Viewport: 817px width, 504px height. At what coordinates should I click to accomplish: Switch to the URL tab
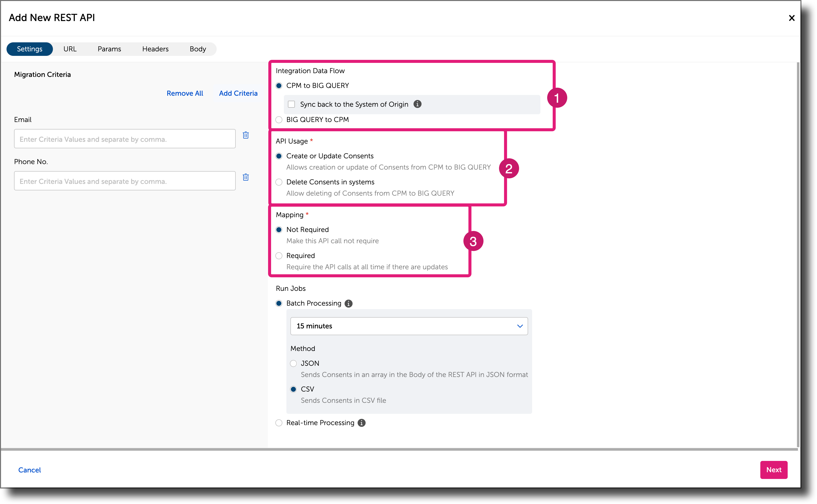70,49
